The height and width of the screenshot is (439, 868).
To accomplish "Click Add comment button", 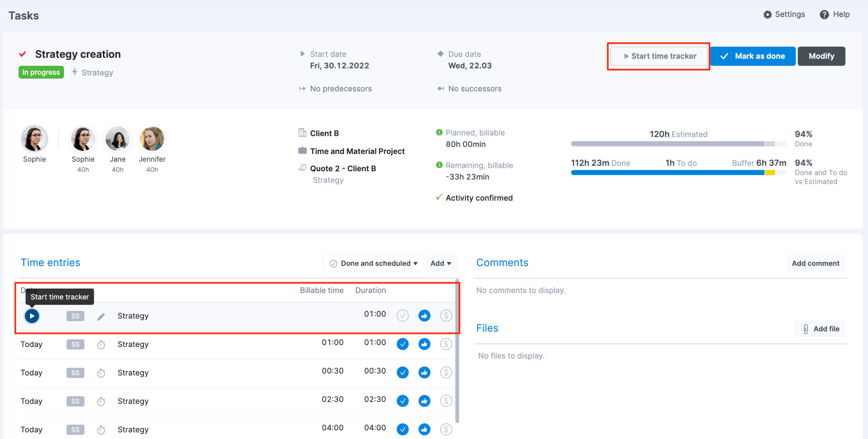I will pos(816,263).
